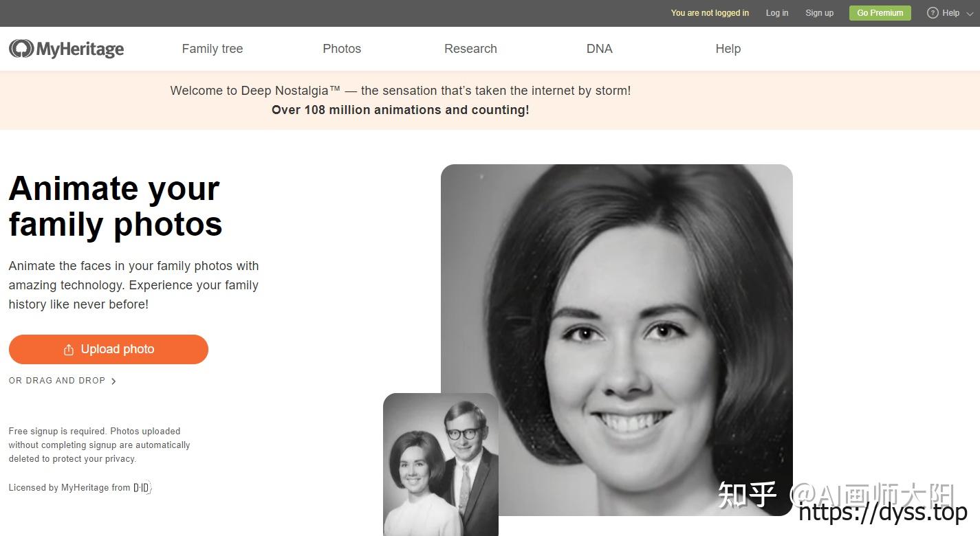Click the arrow next to DRAG AND DROP
This screenshot has width=980, height=536.
[x=113, y=381]
